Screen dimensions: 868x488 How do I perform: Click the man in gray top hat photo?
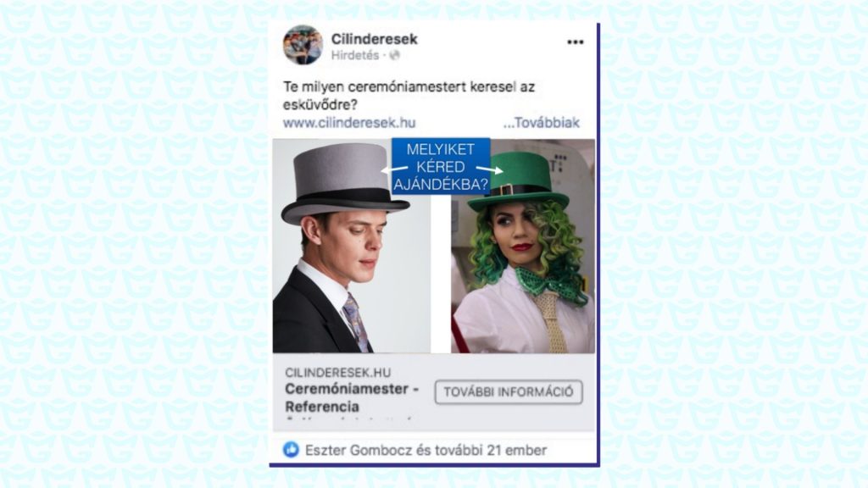[352, 246]
